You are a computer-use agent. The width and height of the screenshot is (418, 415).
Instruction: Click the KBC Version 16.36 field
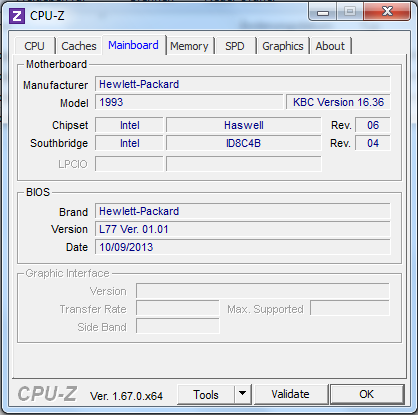(x=338, y=102)
